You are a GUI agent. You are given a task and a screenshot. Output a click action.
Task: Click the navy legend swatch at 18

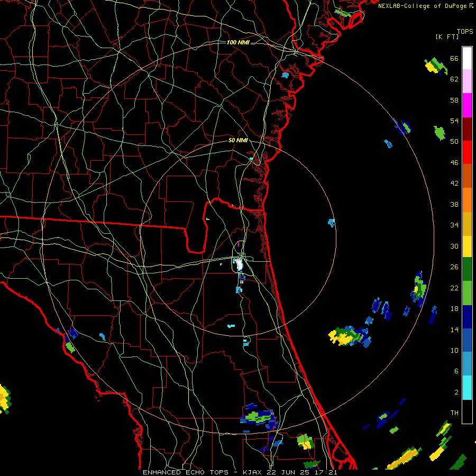tap(467, 317)
